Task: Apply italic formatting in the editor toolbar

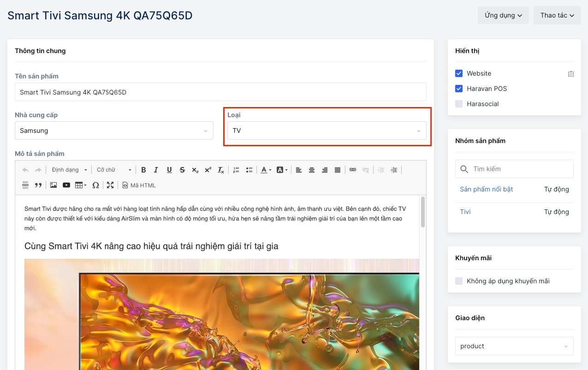Action: 156,170
